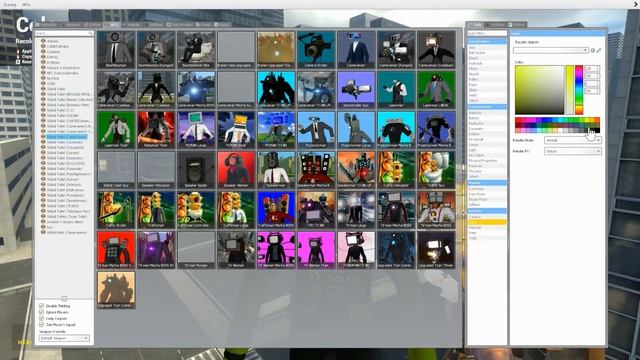Click the Speakerman NPC icon
The width and height of the screenshot is (640, 360).
tap(276, 169)
